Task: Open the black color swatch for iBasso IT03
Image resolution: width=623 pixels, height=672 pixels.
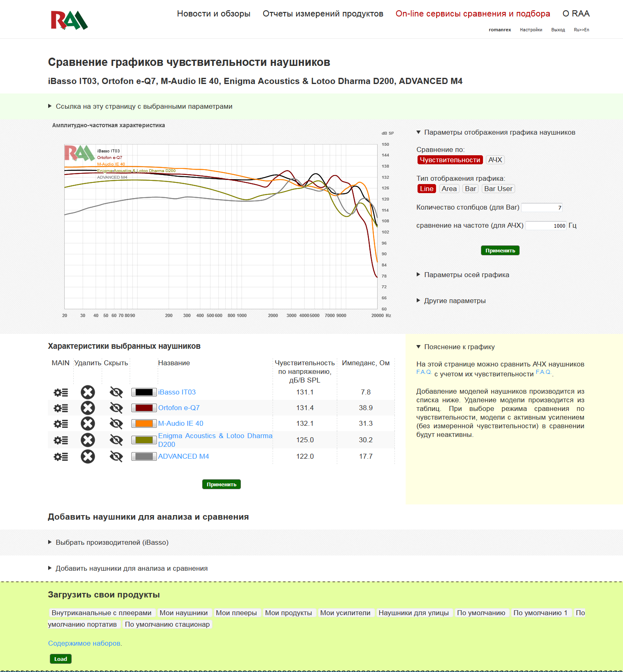Action: 144,392
